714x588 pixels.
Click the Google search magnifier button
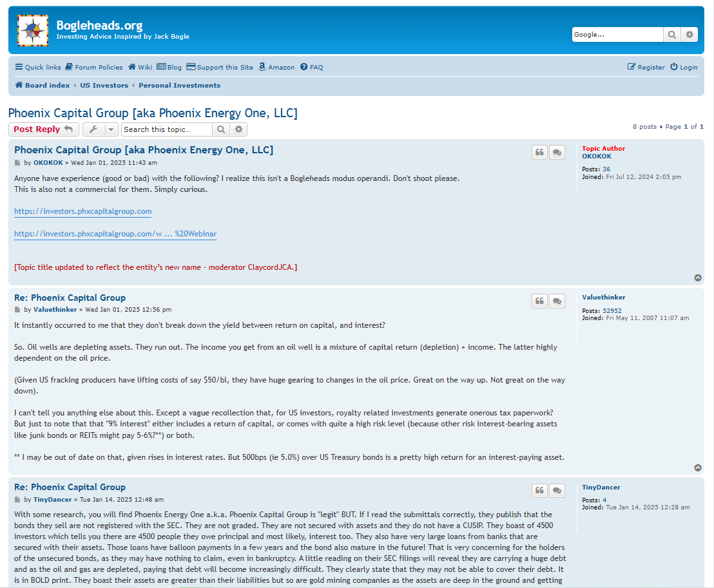click(x=671, y=35)
